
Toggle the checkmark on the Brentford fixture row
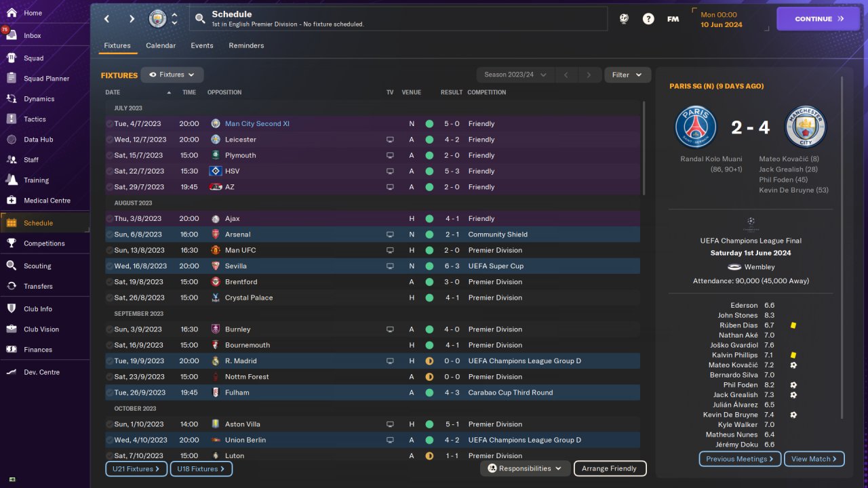110,282
